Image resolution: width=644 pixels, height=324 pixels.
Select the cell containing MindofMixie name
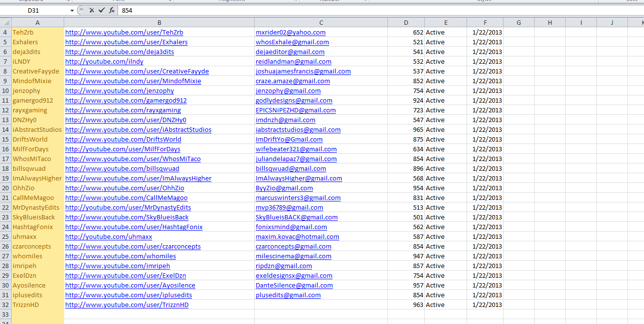coord(38,81)
